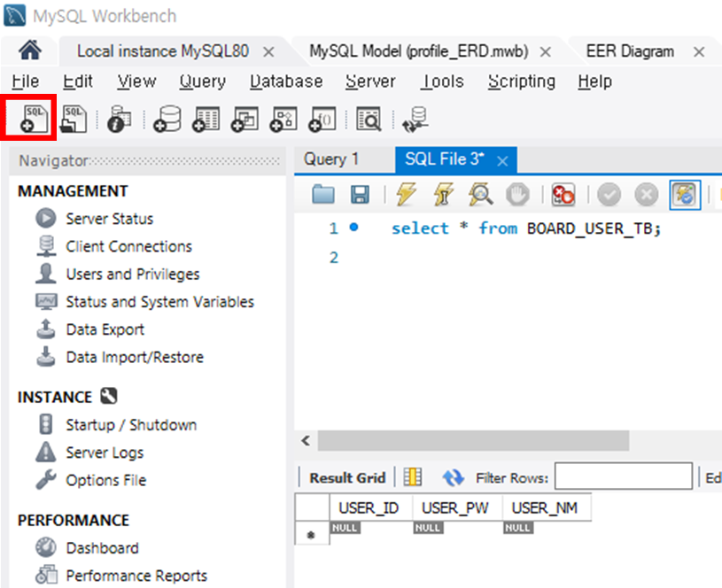Click editor horizontal scrollbar thumb

pos(473,441)
